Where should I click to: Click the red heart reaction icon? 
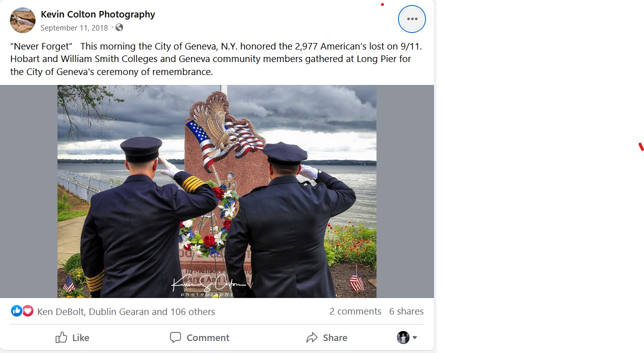click(x=28, y=311)
